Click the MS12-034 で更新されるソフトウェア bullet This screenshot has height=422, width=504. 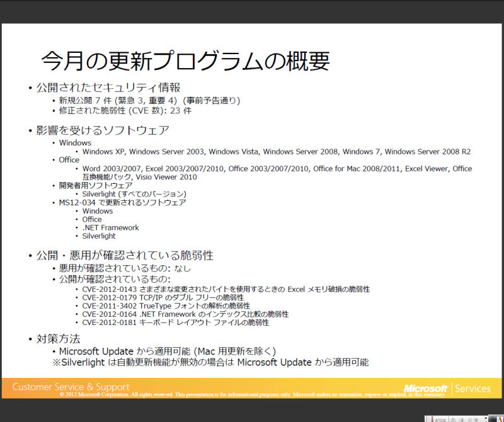122,203
